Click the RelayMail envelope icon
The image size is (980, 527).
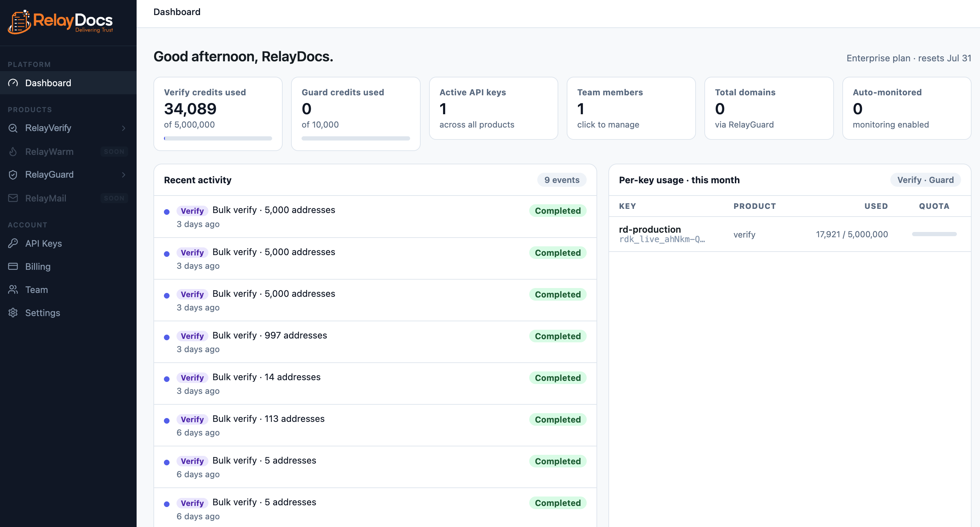[13, 198]
